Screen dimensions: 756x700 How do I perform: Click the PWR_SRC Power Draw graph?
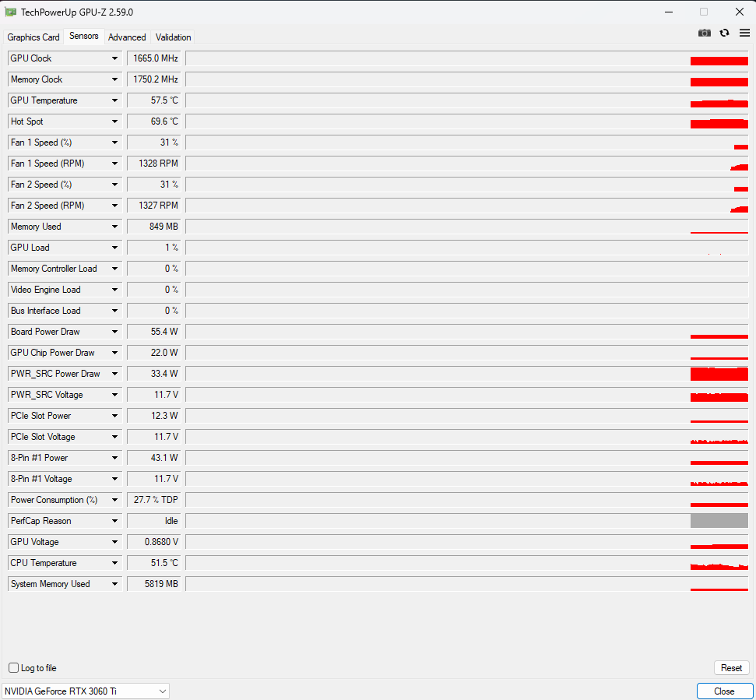click(466, 374)
